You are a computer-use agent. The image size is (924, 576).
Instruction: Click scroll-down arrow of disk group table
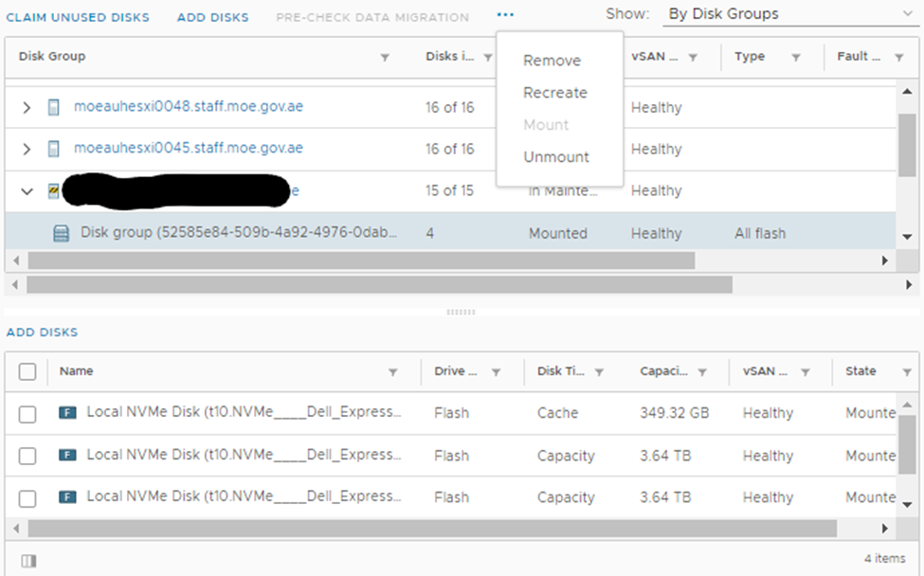coord(907,237)
